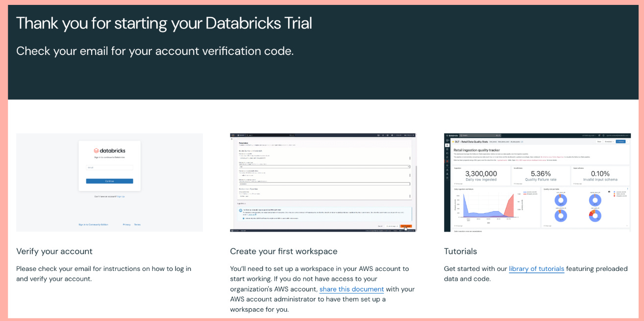644x321 pixels.
Task: Click the share this document link
Action: click(351, 289)
